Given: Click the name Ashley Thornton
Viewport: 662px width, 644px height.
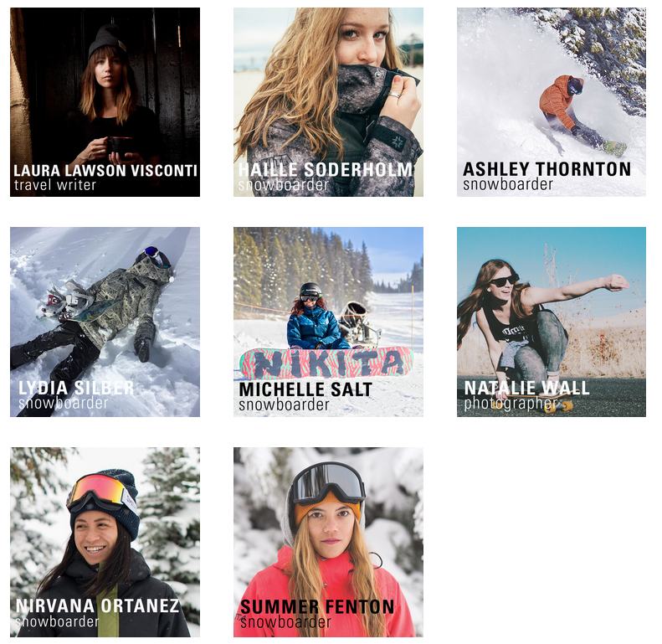Looking at the screenshot, I should 547,169.
